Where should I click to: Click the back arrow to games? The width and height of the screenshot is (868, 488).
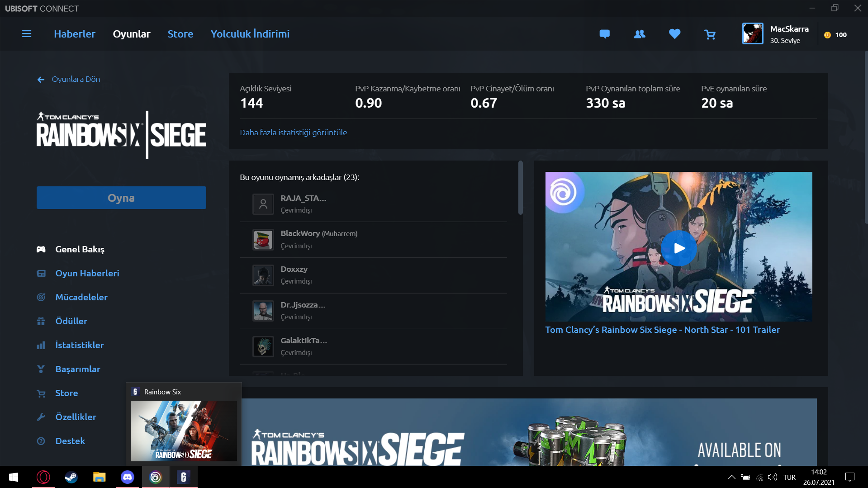click(x=41, y=80)
